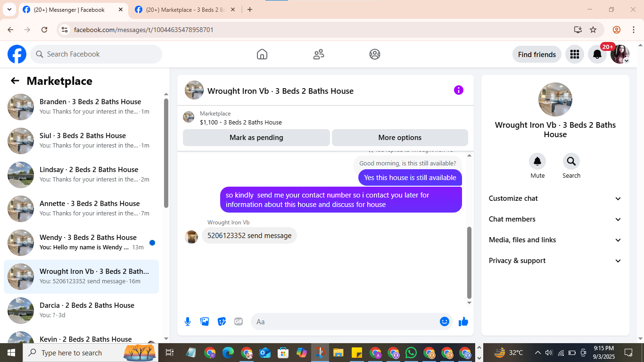The width and height of the screenshot is (644, 362).
Task: Open the account profile picture menu
Action: click(619, 54)
